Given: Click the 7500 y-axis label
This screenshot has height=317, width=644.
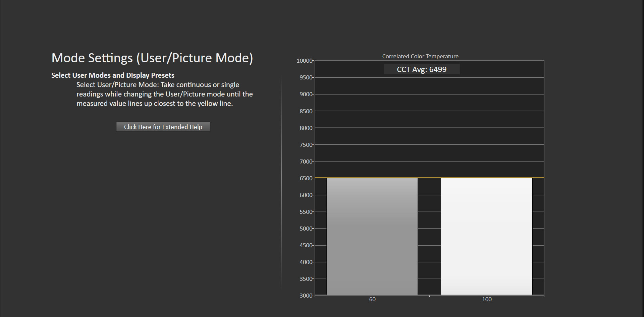Looking at the screenshot, I should click(306, 145).
